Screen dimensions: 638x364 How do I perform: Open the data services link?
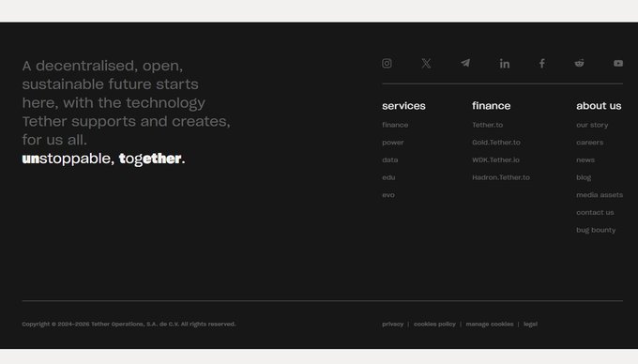[389, 159]
